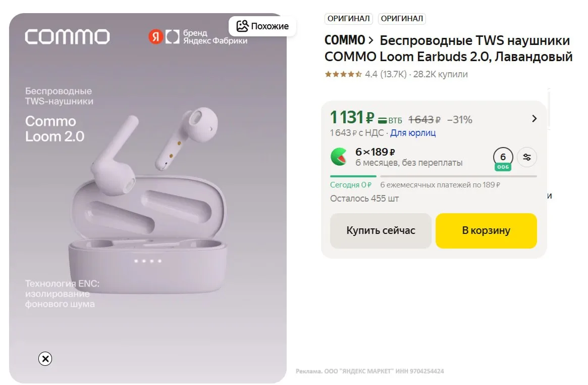Click the Реклама Яндекс Маркет ad label
The image size is (588, 385).
[x=370, y=371]
